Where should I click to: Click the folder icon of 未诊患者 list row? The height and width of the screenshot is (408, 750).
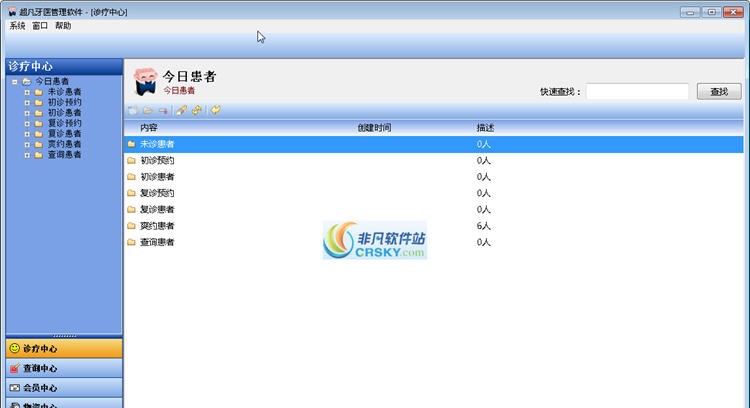[x=131, y=144]
